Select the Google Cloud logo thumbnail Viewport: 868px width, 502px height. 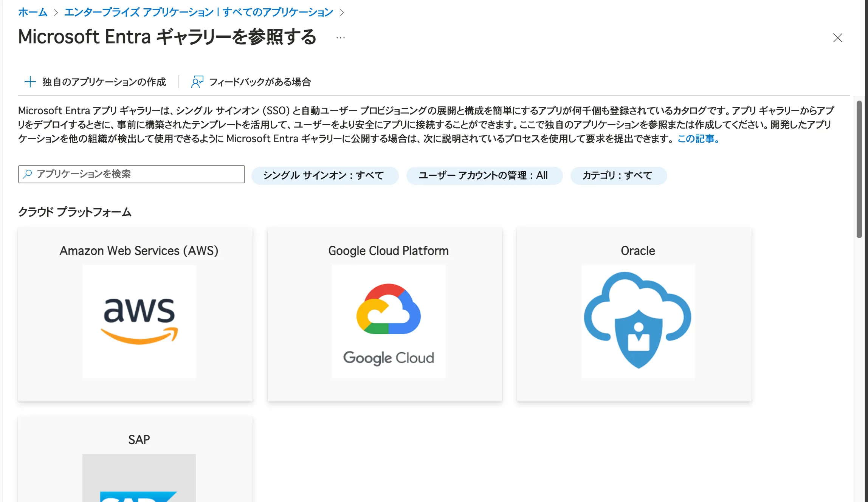click(x=389, y=321)
